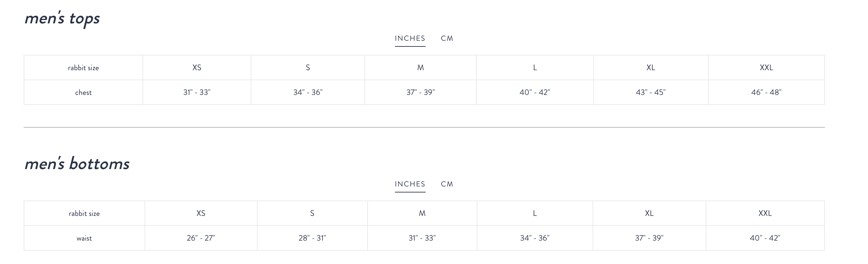Click the 26" - 27" waist measurement cell

tap(201, 238)
